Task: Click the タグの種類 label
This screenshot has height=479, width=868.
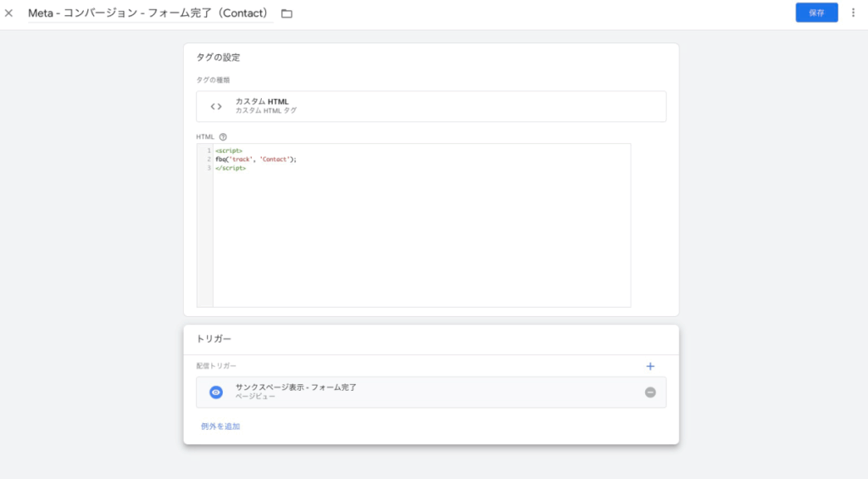Action: pyautogui.click(x=213, y=81)
